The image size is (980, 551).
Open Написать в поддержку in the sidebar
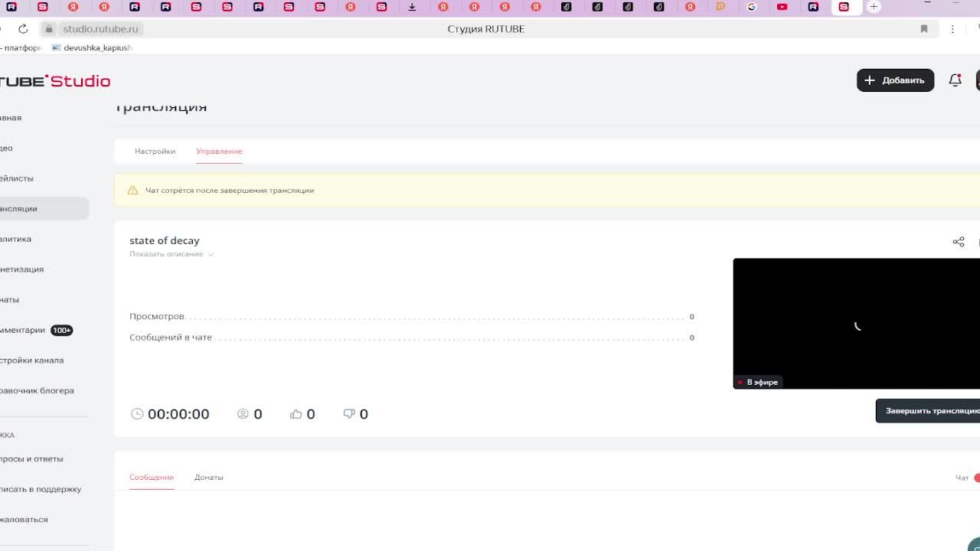41,490
